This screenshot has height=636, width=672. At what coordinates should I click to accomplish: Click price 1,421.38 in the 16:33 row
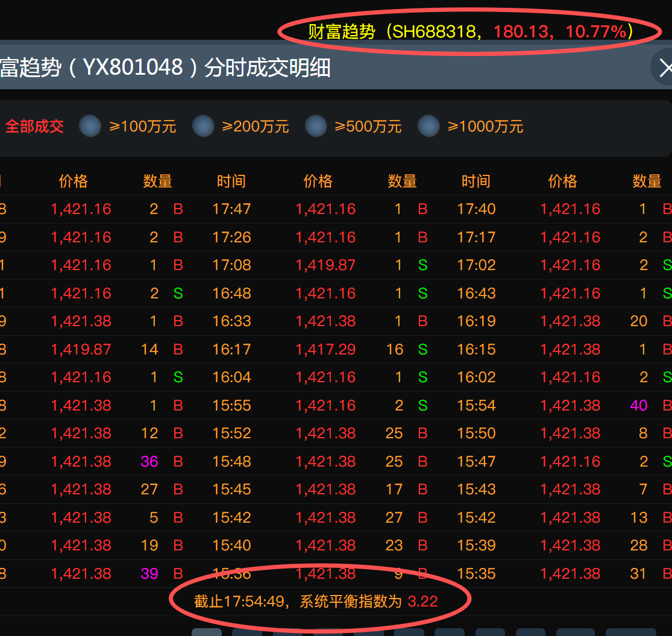[x=325, y=321]
